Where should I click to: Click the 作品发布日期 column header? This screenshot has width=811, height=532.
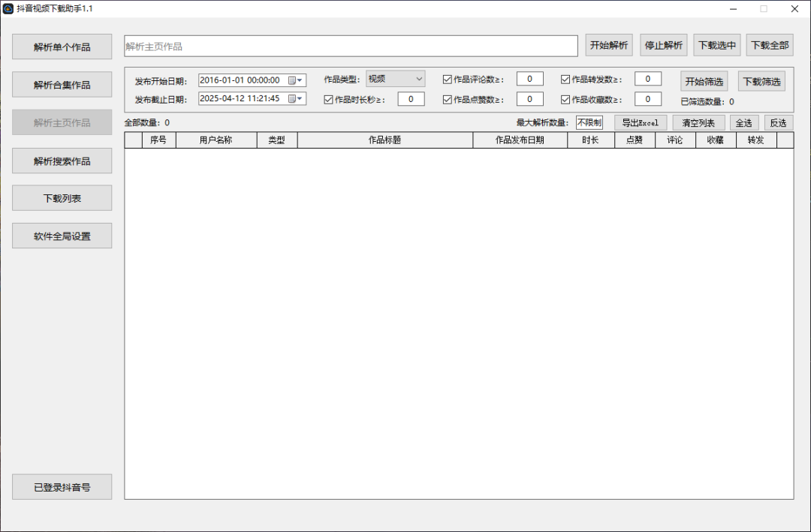coord(520,140)
